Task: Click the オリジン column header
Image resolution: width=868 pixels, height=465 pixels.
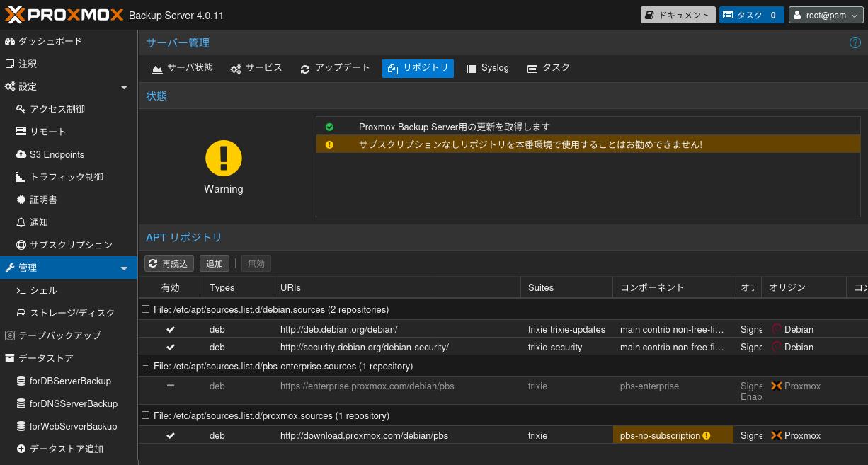Action: (x=804, y=287)
